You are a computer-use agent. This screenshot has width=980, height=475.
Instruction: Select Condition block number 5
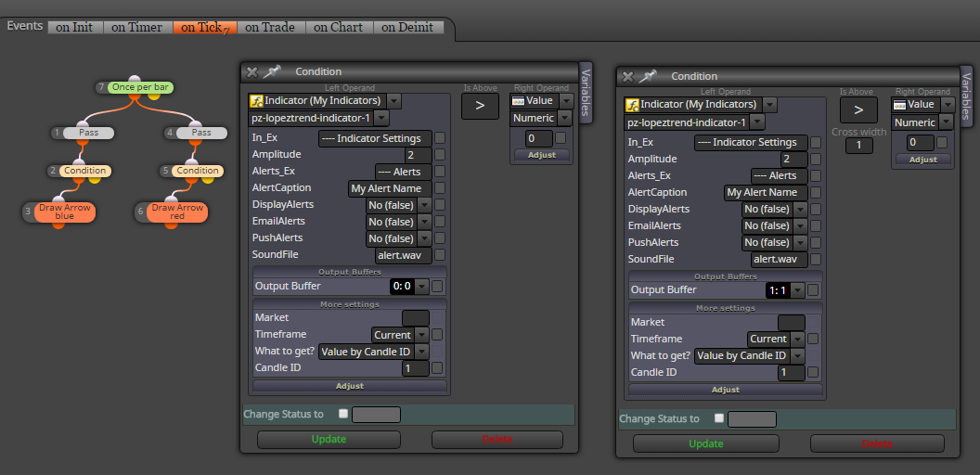pos(198,171)
